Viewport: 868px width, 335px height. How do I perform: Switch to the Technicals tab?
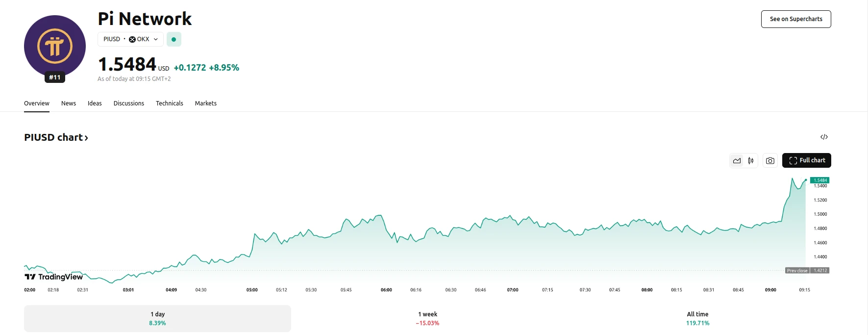point(170,103)
